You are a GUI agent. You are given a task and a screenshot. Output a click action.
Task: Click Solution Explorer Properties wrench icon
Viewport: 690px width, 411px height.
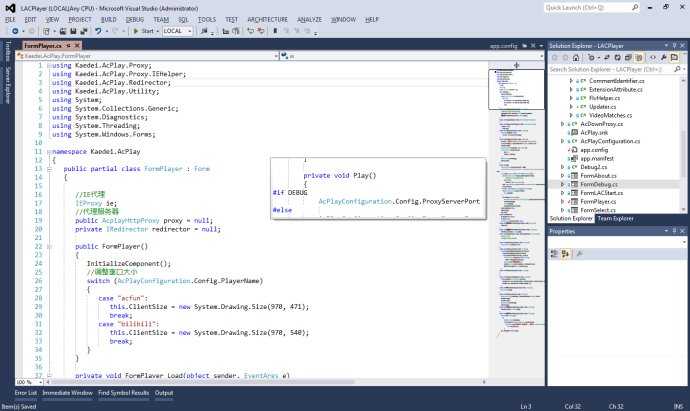pos(664,58)
